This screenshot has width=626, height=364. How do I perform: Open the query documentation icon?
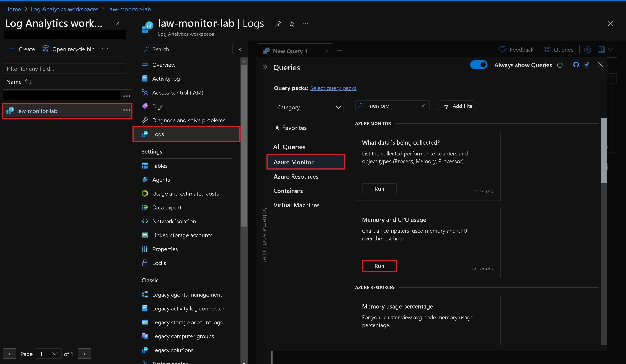pyautogui.click(x=587, y=65)
